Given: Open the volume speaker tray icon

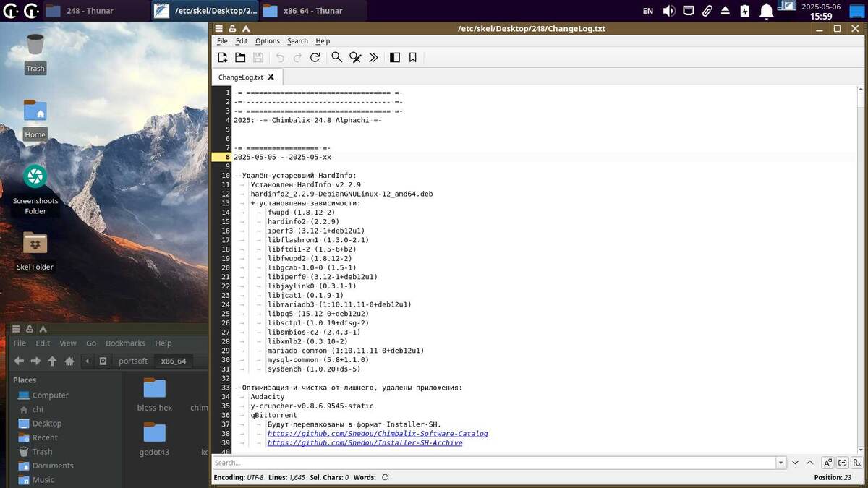Looking at the screenshot, I should pos(669,11).
